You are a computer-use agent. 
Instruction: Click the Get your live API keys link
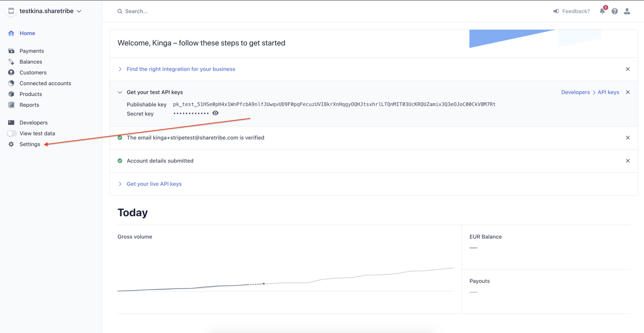[x=154, y=184]
